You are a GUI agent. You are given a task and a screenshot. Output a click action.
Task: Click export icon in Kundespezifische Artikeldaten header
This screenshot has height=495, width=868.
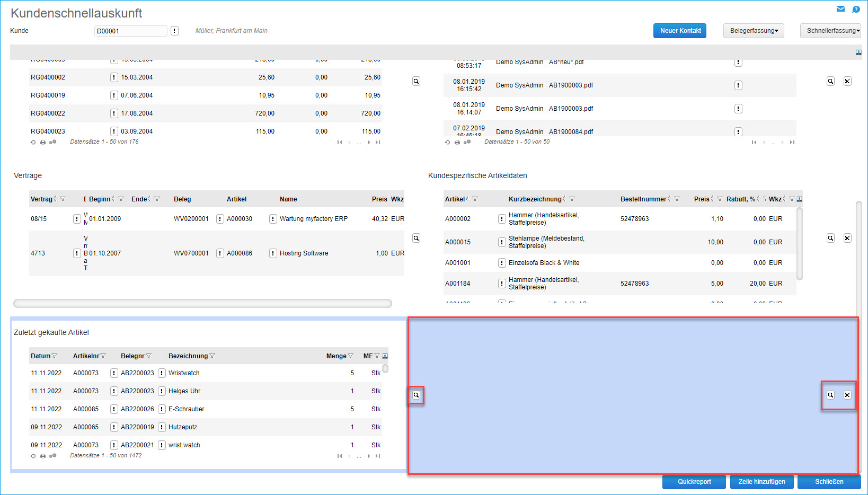pos(800,199)
